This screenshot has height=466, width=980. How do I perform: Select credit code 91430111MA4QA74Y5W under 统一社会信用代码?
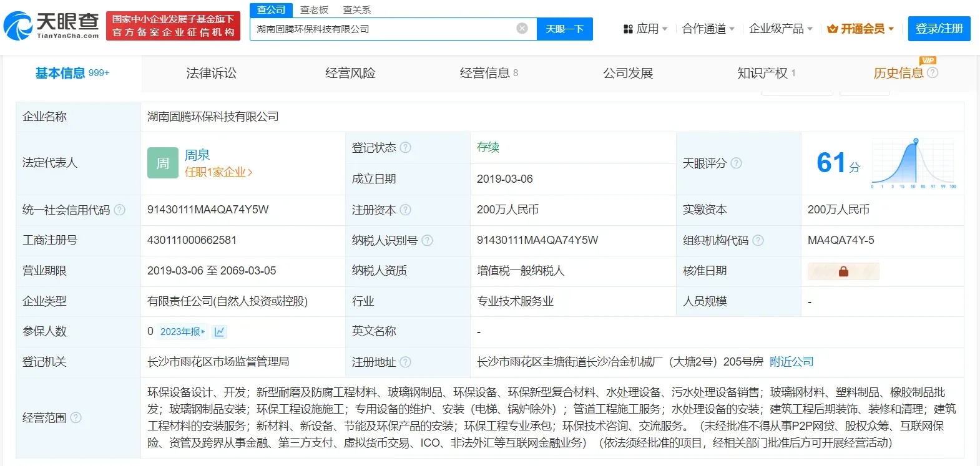(x=208, y=210)
